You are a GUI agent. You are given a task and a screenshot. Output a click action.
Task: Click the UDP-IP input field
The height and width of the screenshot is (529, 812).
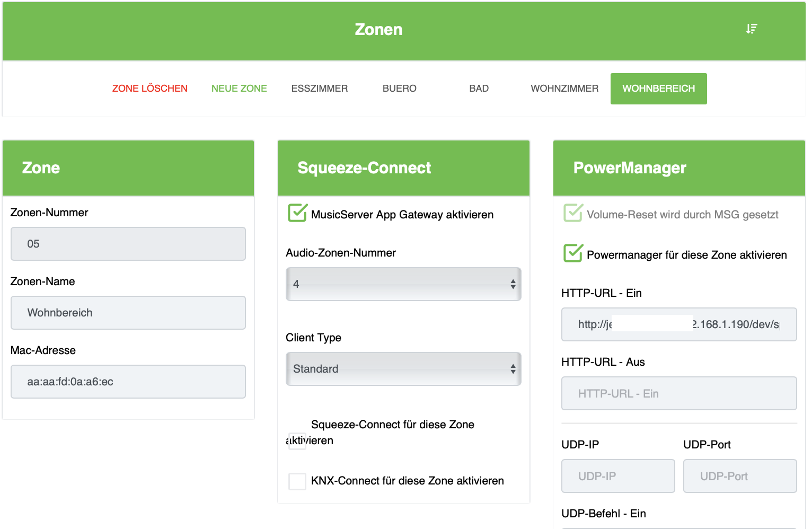618,476
